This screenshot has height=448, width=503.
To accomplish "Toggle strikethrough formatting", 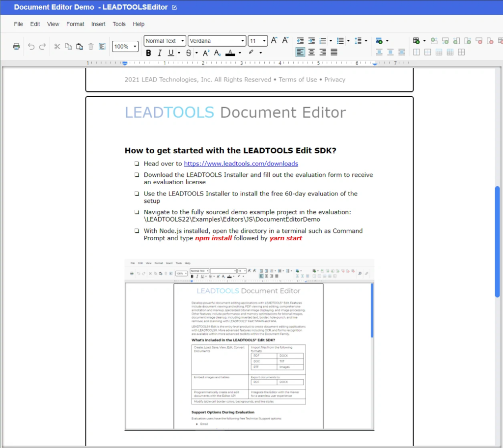I will tap(189, 52).
